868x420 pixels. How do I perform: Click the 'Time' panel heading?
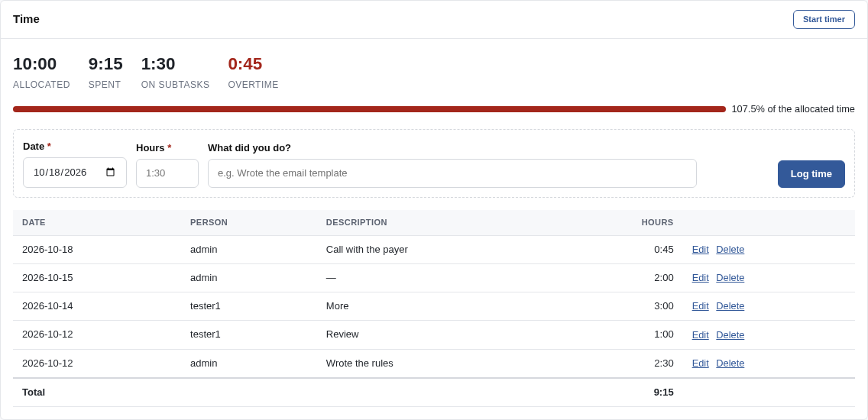click(27, 19)
